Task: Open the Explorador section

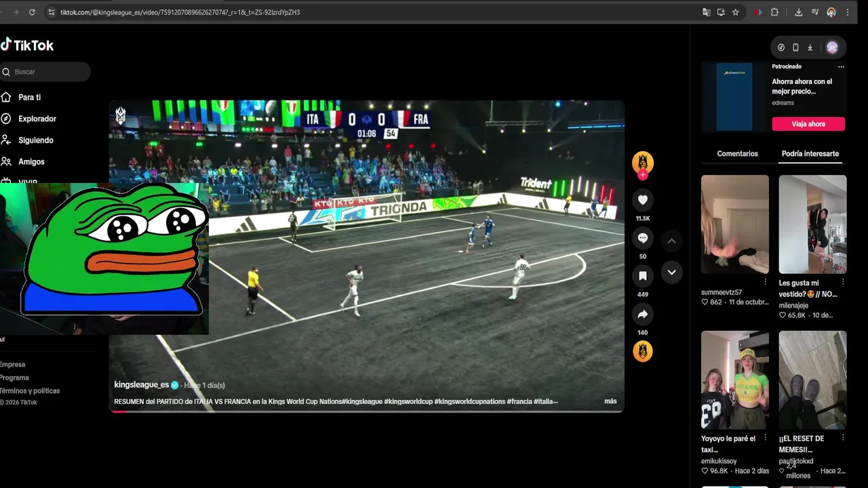Action: pos(37,119)
